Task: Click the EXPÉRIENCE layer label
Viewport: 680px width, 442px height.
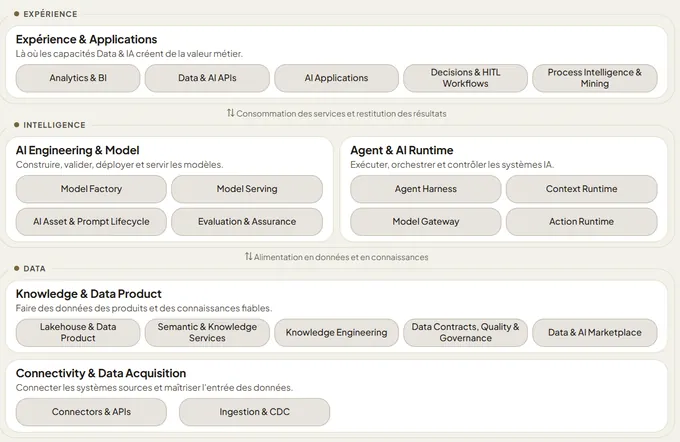Action: coord(50,14)
